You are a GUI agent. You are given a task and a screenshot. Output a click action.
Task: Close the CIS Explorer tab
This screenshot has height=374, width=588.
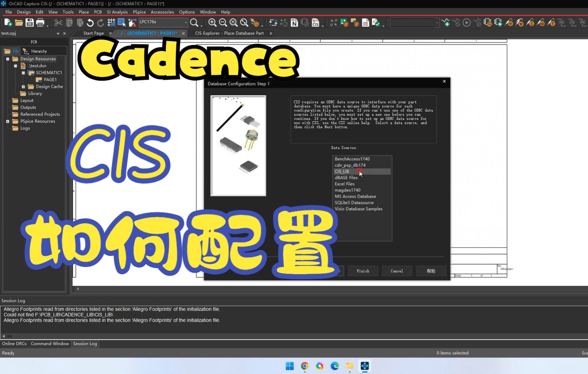coord(271,34)
